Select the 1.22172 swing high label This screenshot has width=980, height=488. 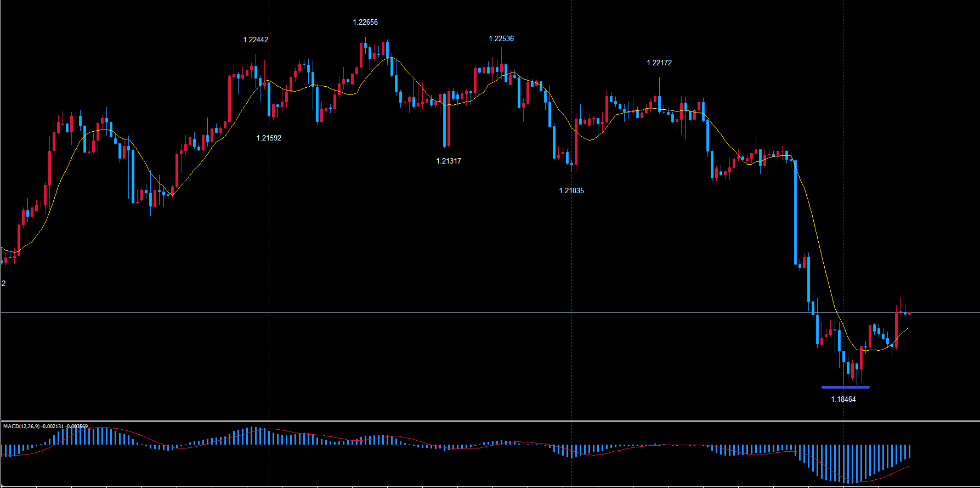pos(659,63)
